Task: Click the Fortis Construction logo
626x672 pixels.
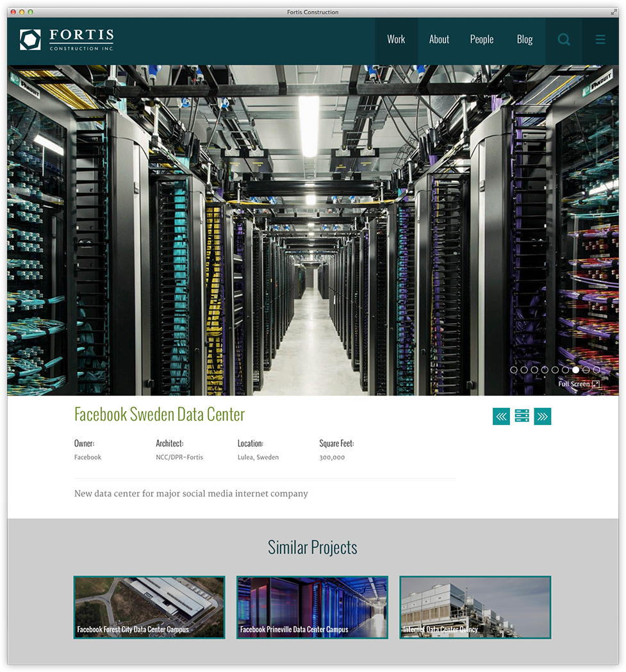Action: pyautogui.click(x=67, y=40)
